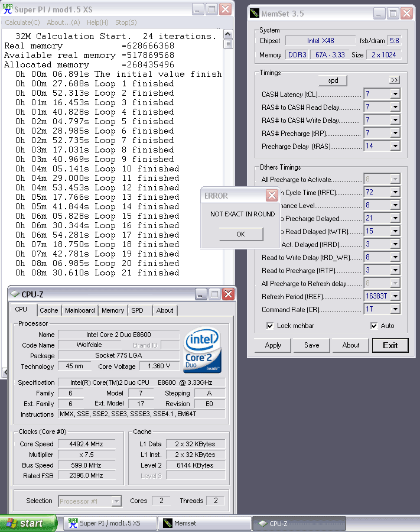Open the Calculate menu in Super PI

(22, 22)
